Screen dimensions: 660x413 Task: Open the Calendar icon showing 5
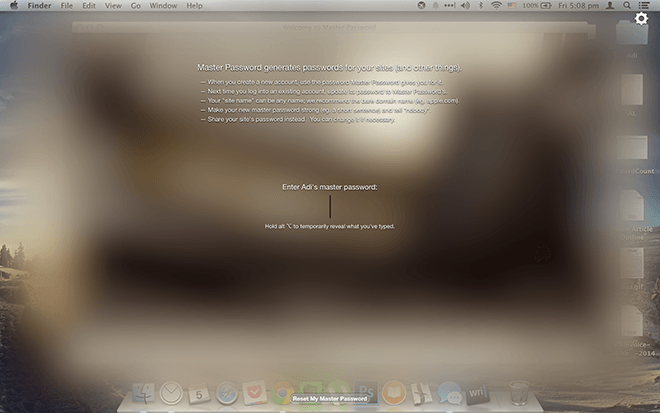tap(199, 394)
